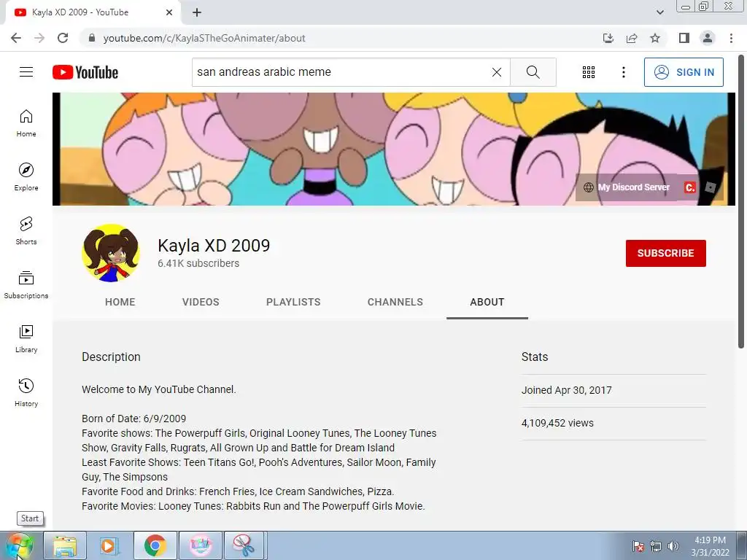The width and height of the screenshot is (747, 560).
Task: Click the red C. banner link icon
Action: point(689,187)
